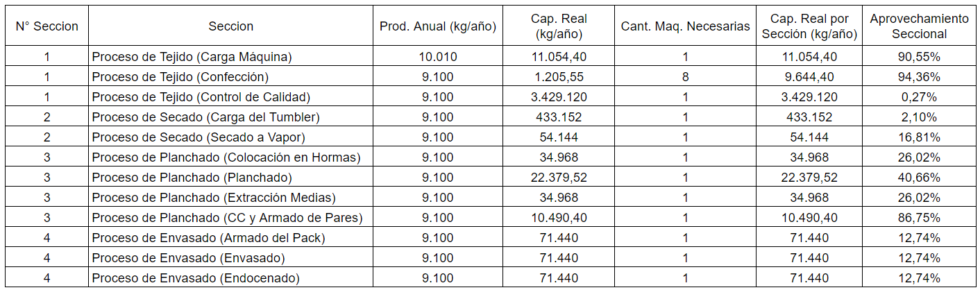Click the 40,66% utilization cell

point(919,178)
